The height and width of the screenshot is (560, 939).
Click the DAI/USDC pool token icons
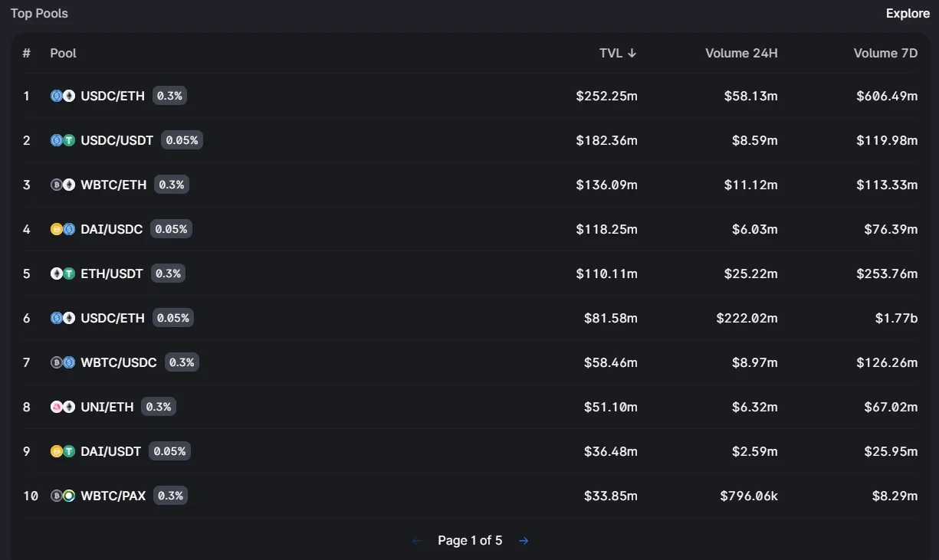[x=63, y=229]
